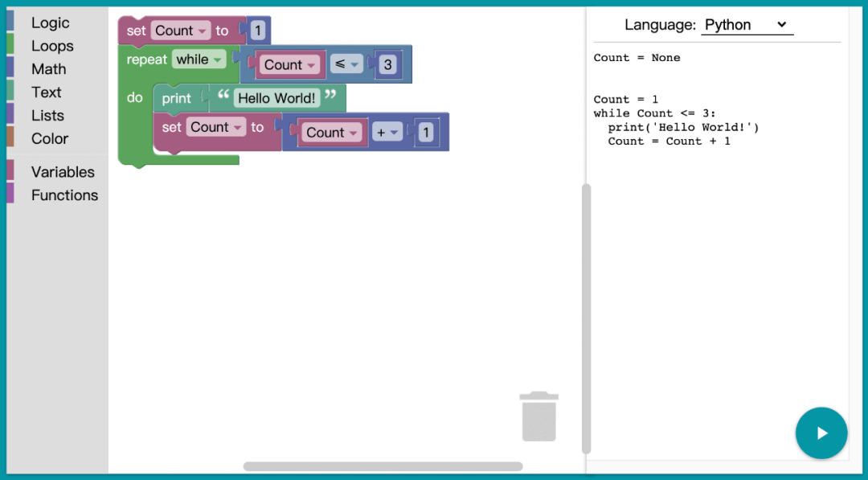
Task: Select the repeat block by its label
Action: coord(147,59)
